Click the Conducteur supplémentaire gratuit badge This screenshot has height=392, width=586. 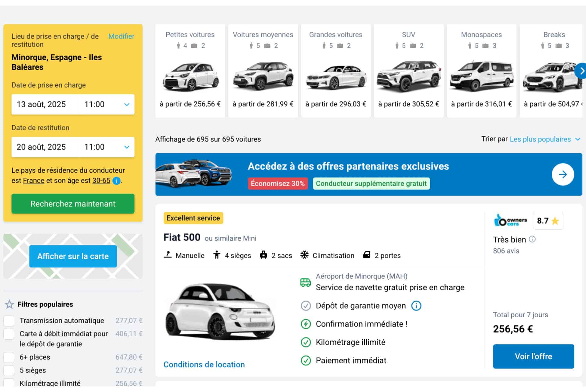[371, 184]
